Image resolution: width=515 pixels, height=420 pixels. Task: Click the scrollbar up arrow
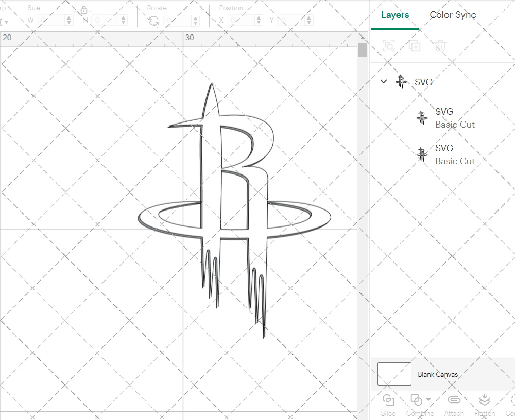pyautogui.click(x=363, y=37)
